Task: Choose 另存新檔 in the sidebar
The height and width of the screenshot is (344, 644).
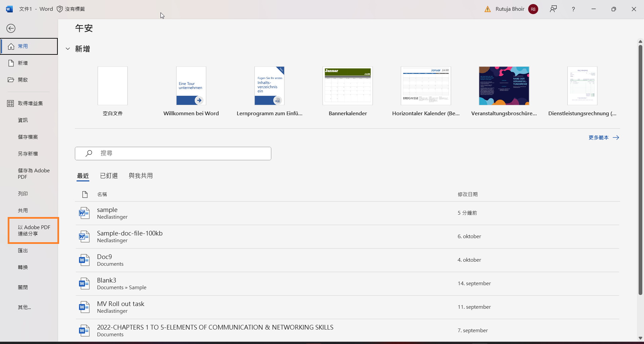Action: tap(28, 154)
